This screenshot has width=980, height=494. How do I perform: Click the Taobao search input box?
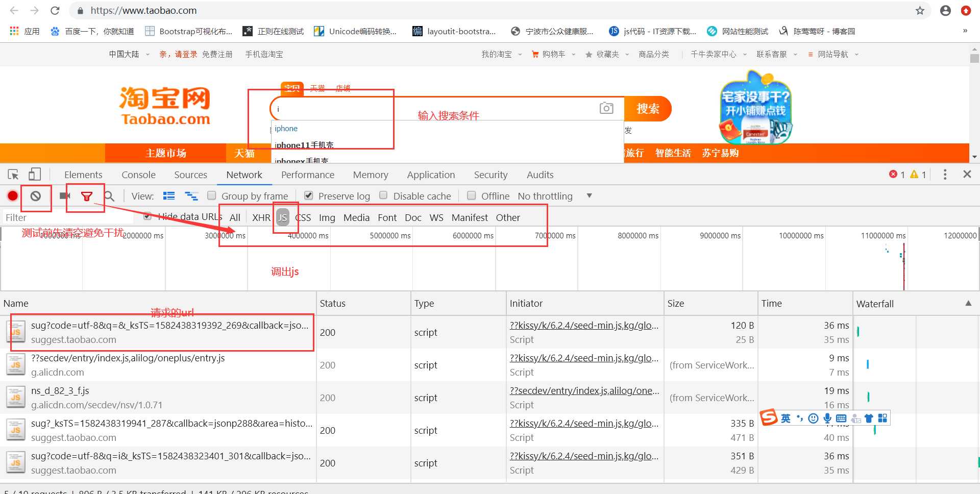434,109
